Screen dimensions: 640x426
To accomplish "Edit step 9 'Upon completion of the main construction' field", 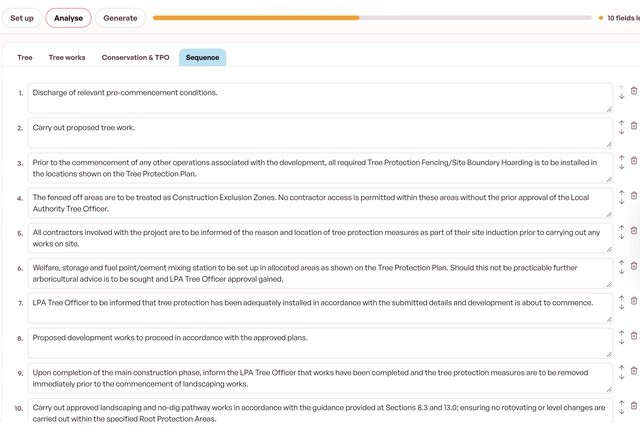I will (x=320, y=378).
